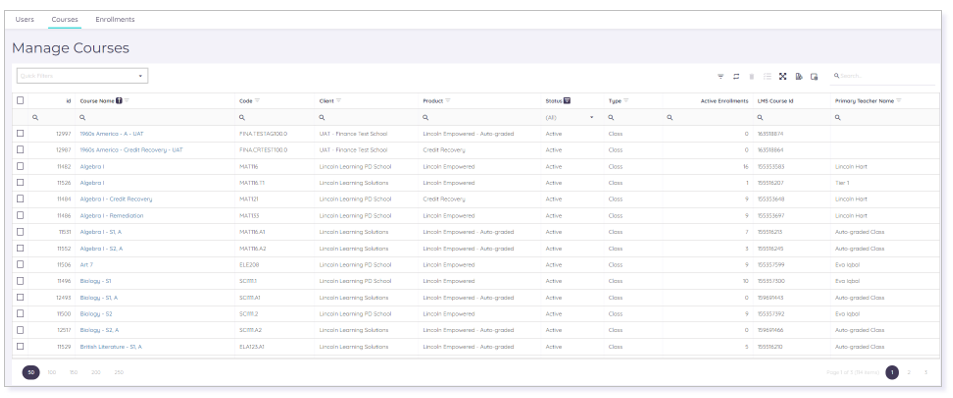Screen dimensions: 953x398
Task: Click the search icon under Code column
Action: pyautogui.click(x=242, y=118)
